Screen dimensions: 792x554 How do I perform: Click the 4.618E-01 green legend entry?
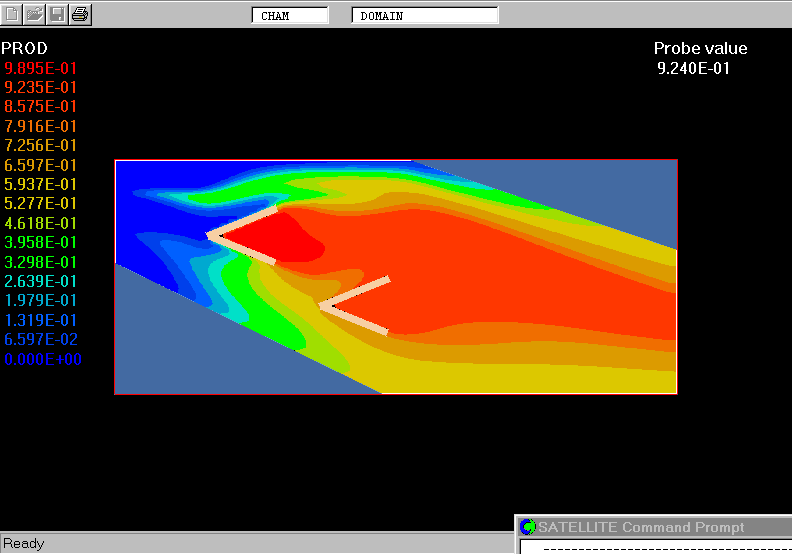click(x=41, y=223)
